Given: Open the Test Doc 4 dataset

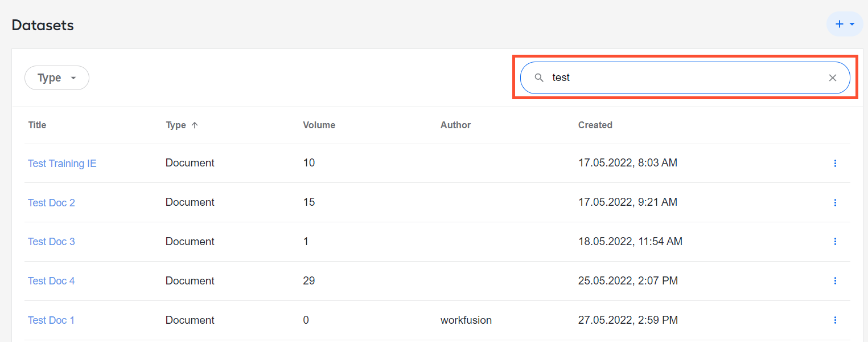Looking at the screenshot, I should (x=51, y=281).
